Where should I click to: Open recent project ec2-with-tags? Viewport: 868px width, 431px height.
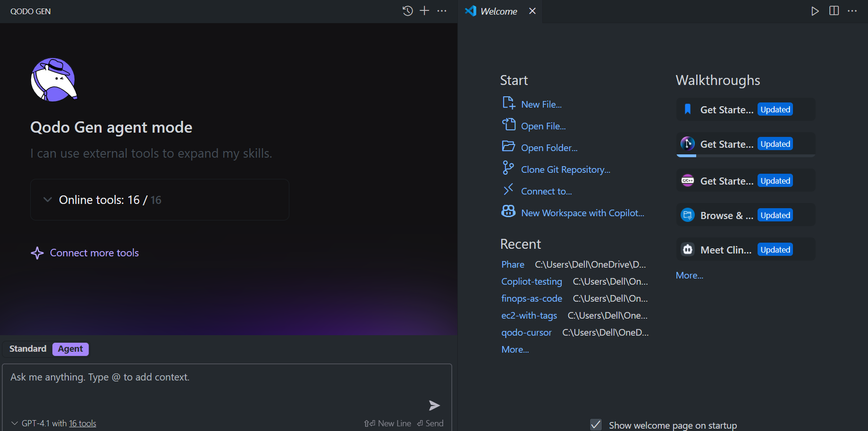tap(529, 315)
